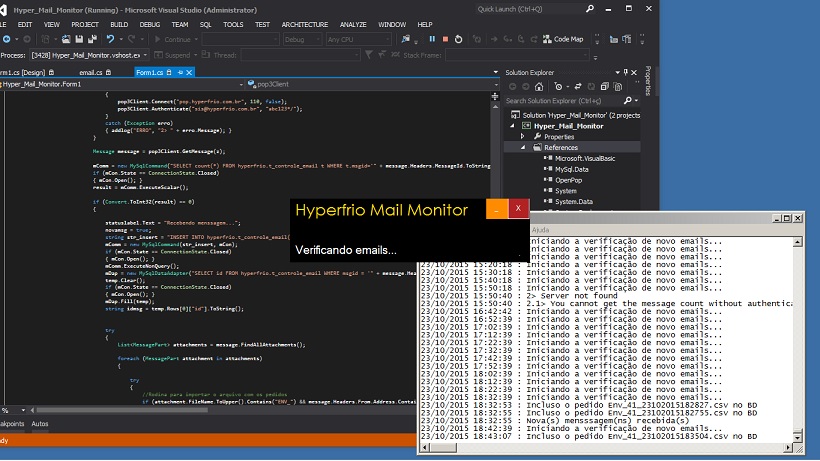Minimize Hyperfrio Mail Monitor with orange button
This screenshot has height=461, width=820.
pos(497,209)
